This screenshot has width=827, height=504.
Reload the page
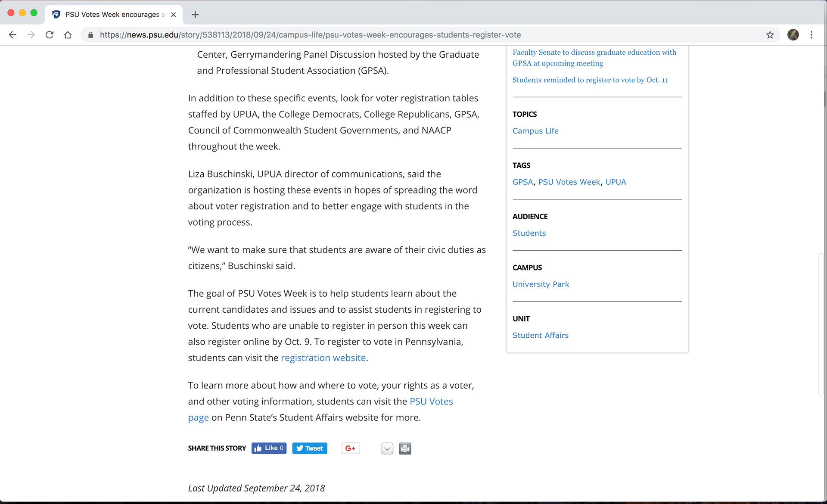tap(50, 35)
